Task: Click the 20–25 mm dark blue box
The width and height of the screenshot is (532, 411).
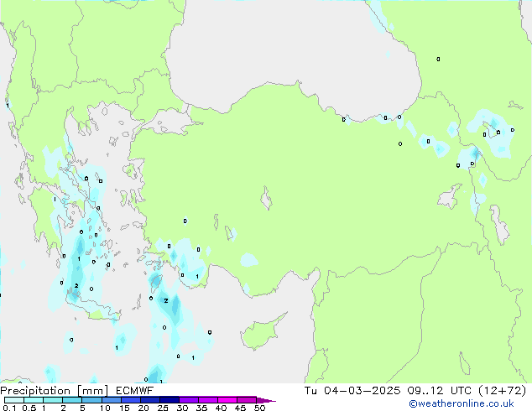Action: [x=149, y=400]
